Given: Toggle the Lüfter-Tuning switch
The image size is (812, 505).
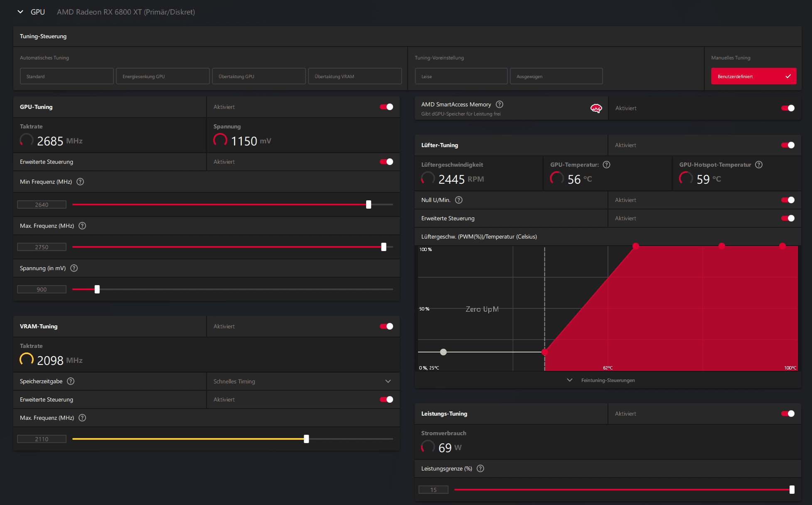Looking at the screenshot, I should [787, 145].
